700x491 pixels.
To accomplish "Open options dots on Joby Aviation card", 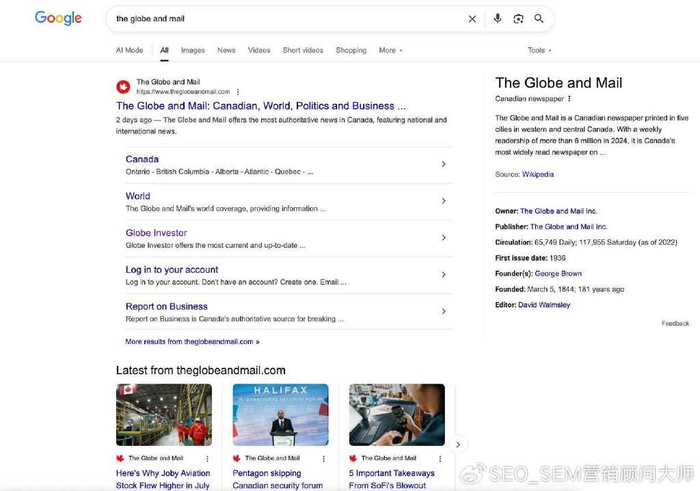I will tap(207, 458).
